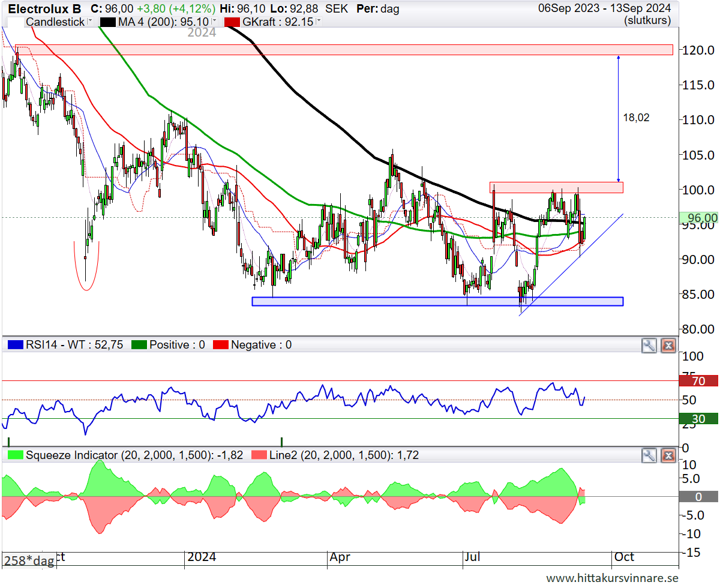Click the 85.00 price axis label

click(698, 294)
